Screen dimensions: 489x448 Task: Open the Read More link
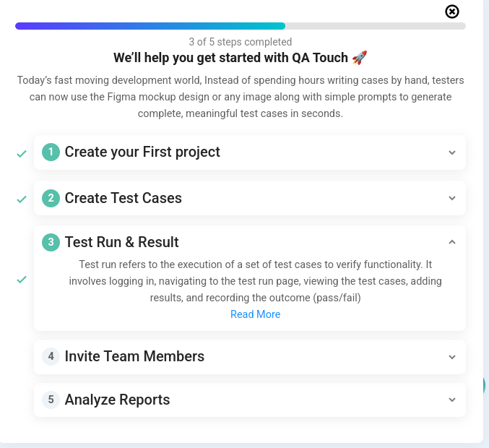[x=255, y=314]
